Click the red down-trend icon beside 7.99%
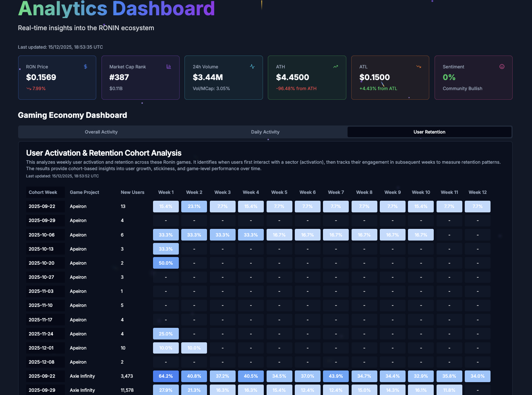Viewport: 532px width, 395px height. pyautogui.click(x=29, y=88)
